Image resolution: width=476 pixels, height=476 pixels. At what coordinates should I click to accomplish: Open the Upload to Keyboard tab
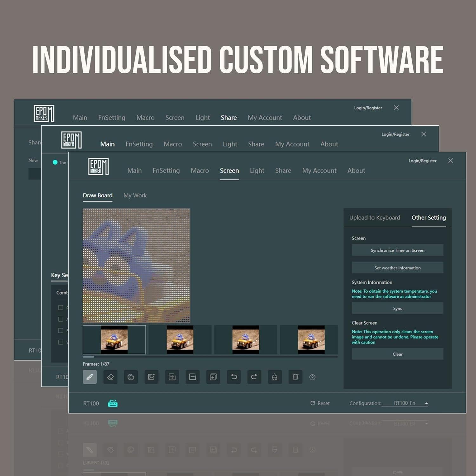coord(374,218)
